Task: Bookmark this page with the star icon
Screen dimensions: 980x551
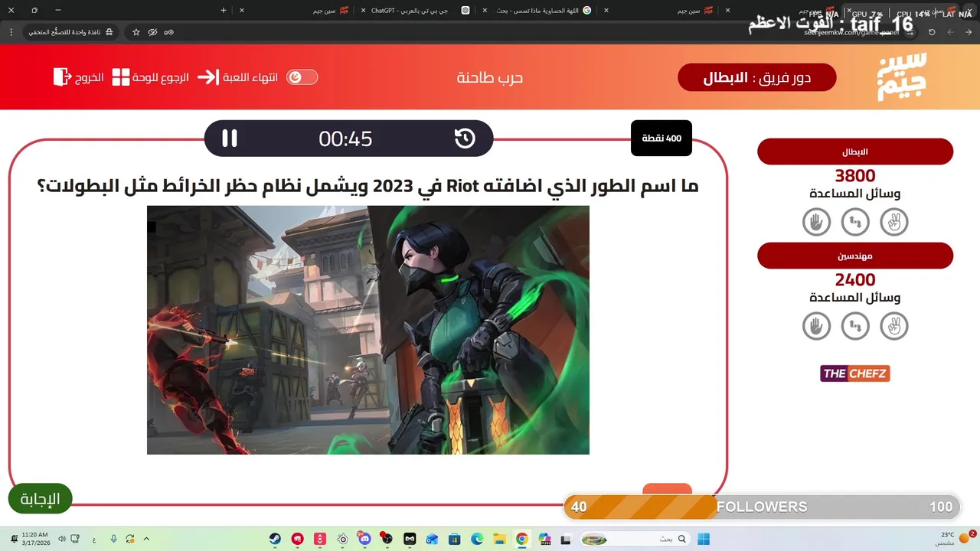Action: point(136,32)
